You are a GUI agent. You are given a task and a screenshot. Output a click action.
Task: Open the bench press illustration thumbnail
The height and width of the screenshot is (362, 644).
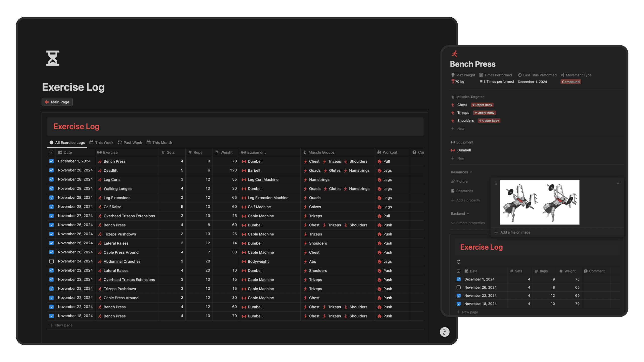(x=539, y=202)
